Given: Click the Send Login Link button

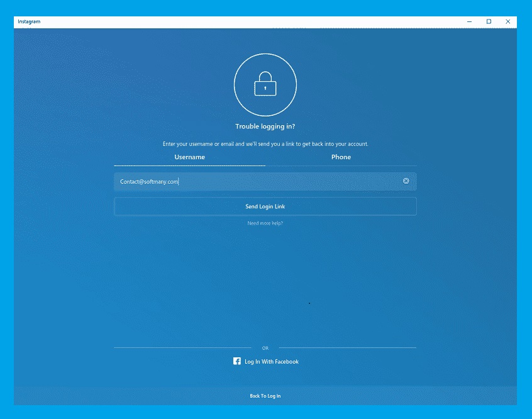Looking at the screenshot, I should click(265, 206).
